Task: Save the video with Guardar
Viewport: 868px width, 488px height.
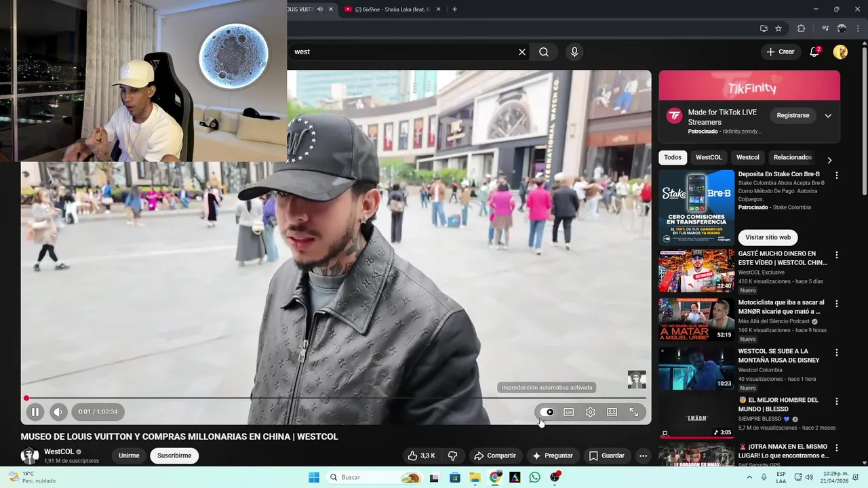Action: tap(607, 455)
